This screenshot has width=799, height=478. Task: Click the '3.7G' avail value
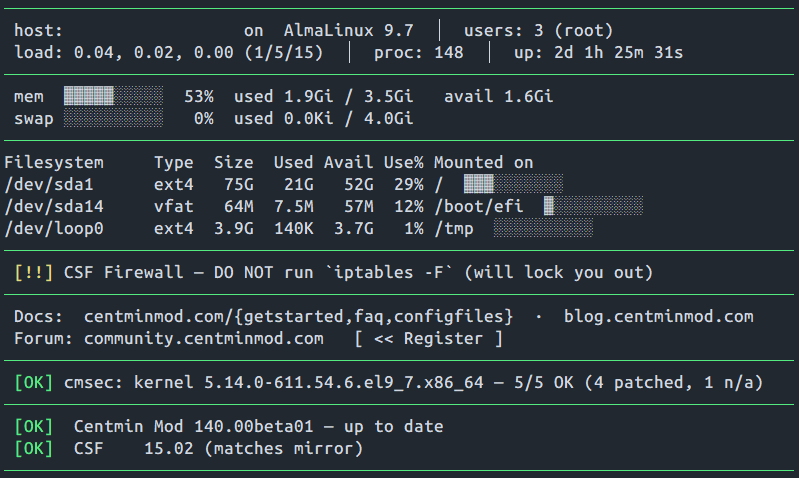(x=354, y=228)
